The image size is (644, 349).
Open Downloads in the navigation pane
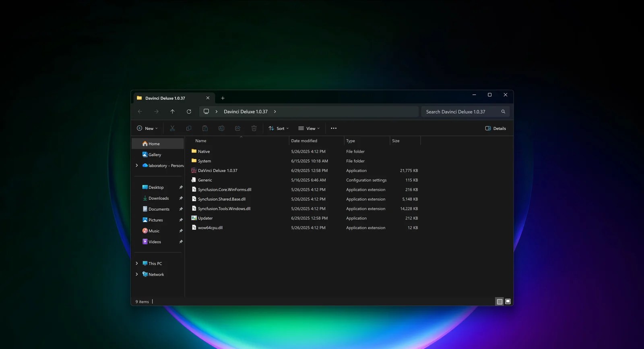158,198
